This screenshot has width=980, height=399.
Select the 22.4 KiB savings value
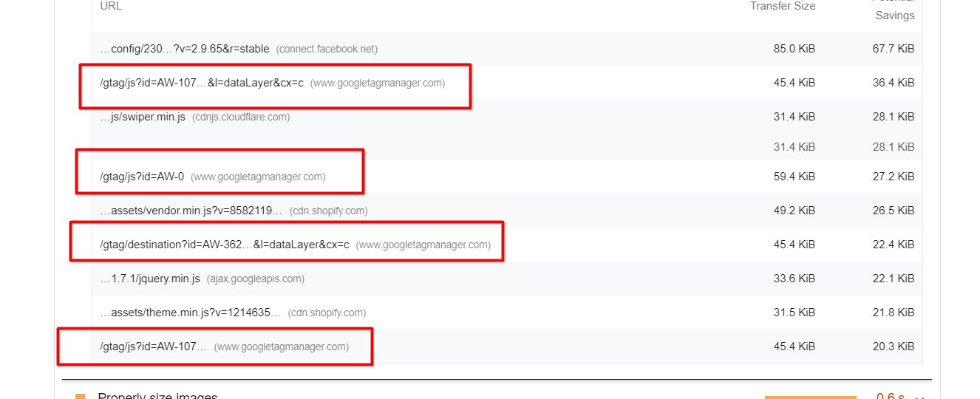(x=894, y=245)
